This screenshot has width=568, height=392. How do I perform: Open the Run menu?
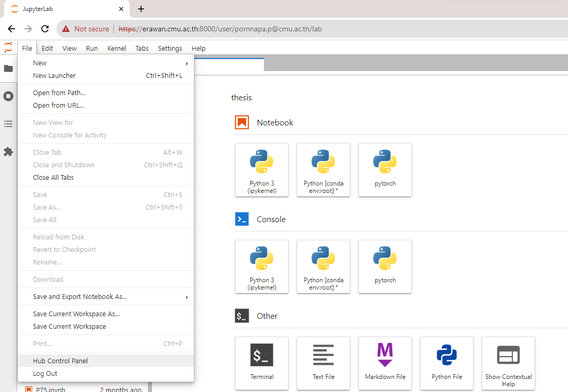click(x=92, y=48)
